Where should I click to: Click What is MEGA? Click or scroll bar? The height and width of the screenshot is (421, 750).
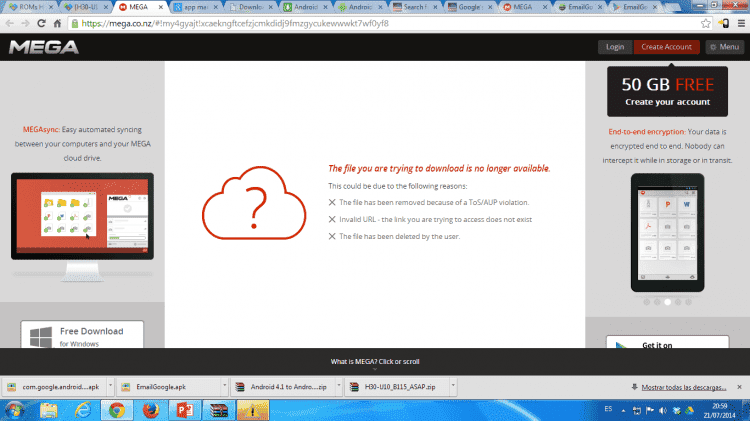(375, 362)
